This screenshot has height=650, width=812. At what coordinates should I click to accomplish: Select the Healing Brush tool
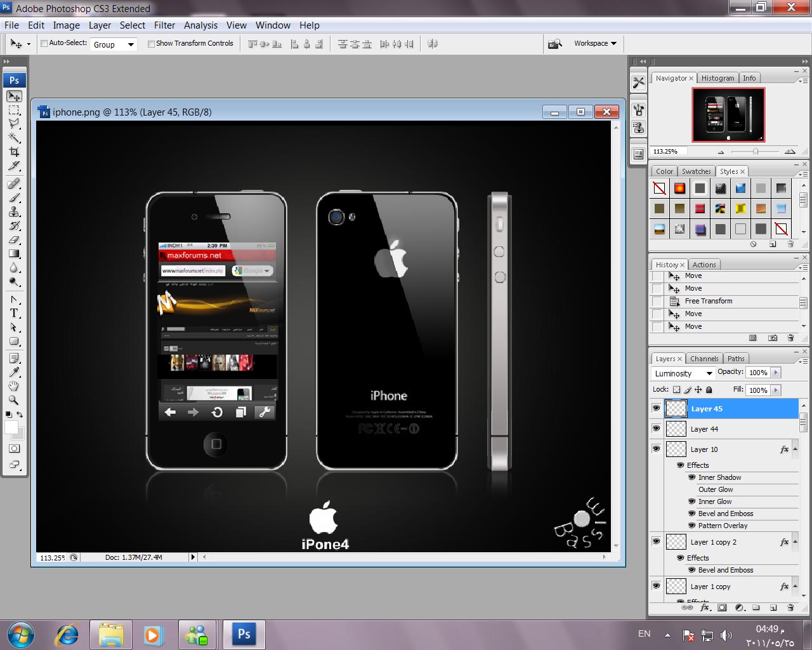click(14, 184)
